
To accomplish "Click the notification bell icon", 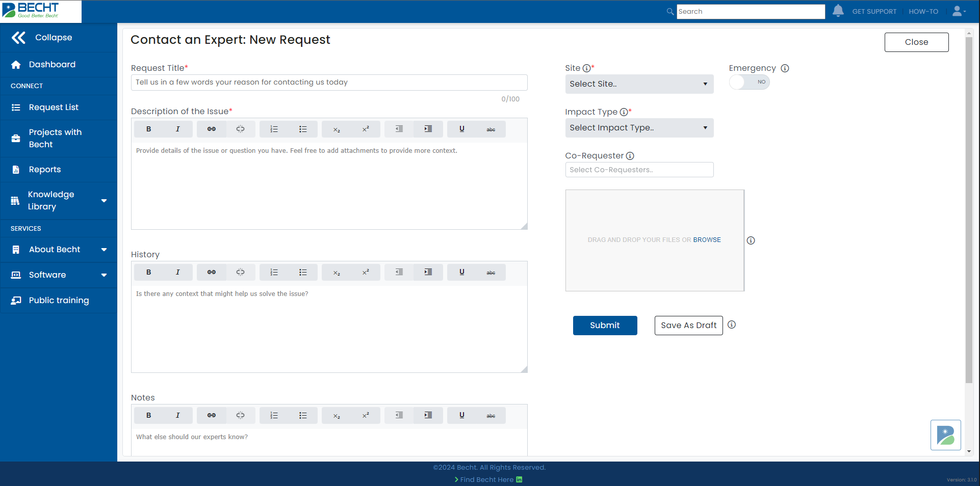I will click(x=838, y=11).
